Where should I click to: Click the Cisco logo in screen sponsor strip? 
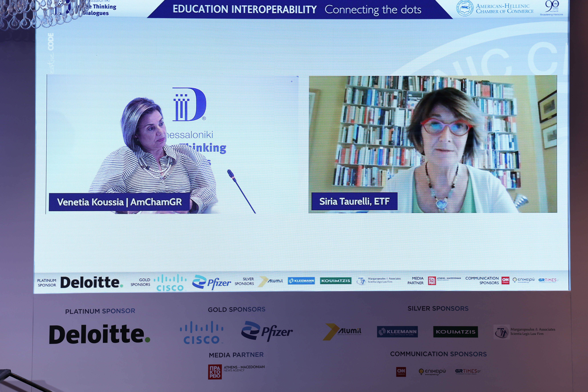(170, 283)
